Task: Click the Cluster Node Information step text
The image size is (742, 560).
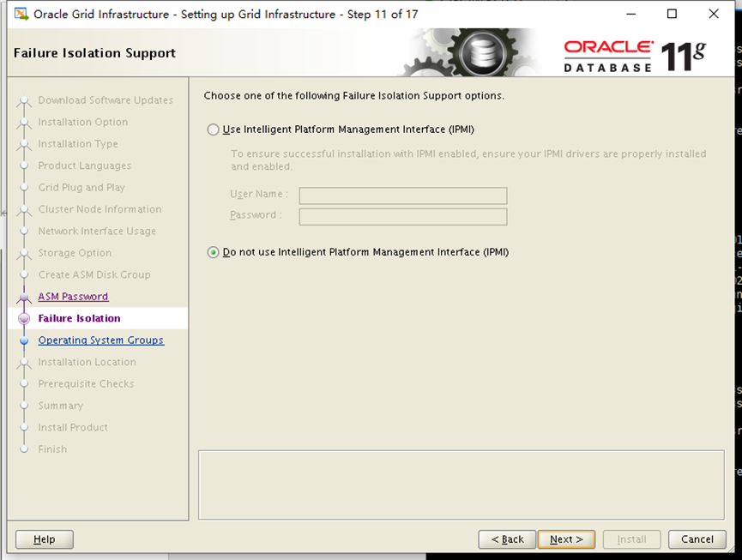Action: (x=100, y=209)
